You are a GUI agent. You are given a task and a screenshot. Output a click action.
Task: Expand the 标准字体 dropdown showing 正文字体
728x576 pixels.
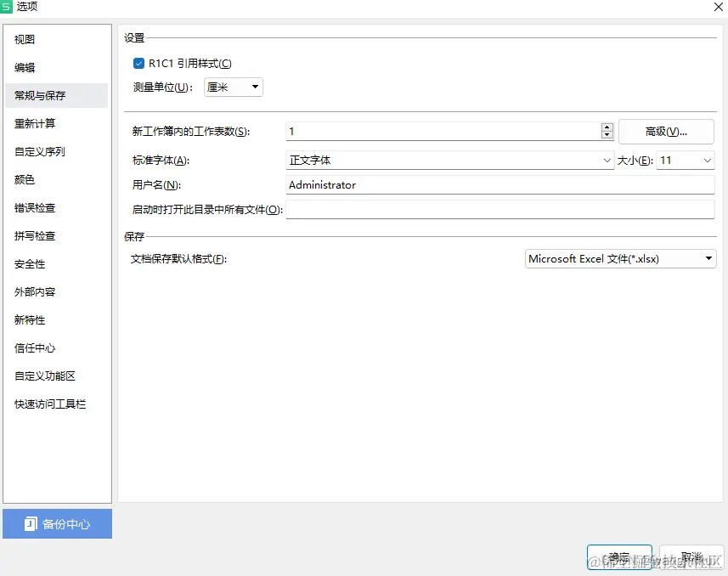449,161
